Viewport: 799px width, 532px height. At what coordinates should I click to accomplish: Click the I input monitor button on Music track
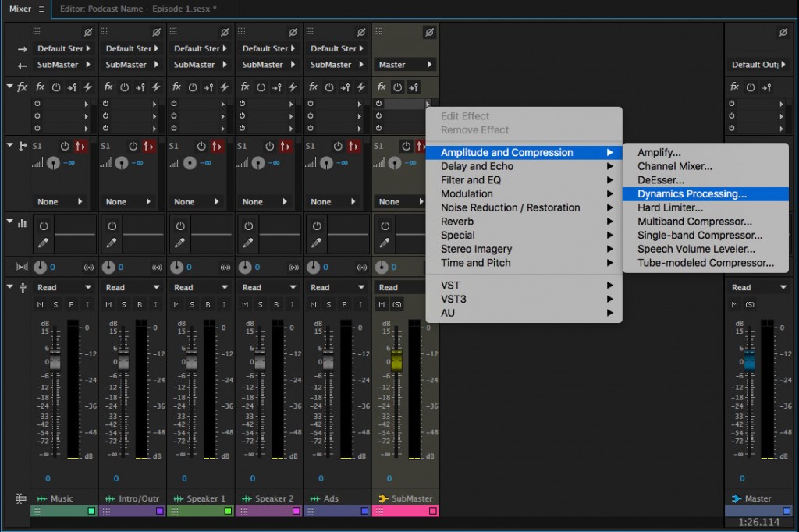click(87, 304)
